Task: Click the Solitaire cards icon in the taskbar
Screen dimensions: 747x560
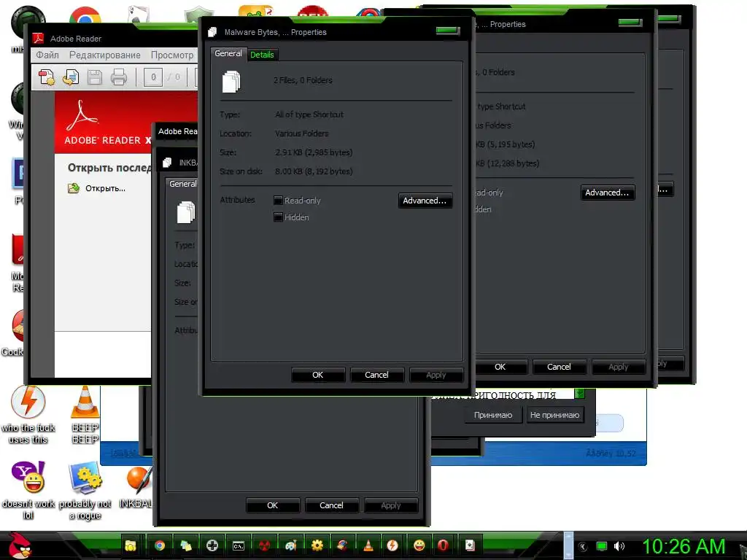Action: pos(469,545)
